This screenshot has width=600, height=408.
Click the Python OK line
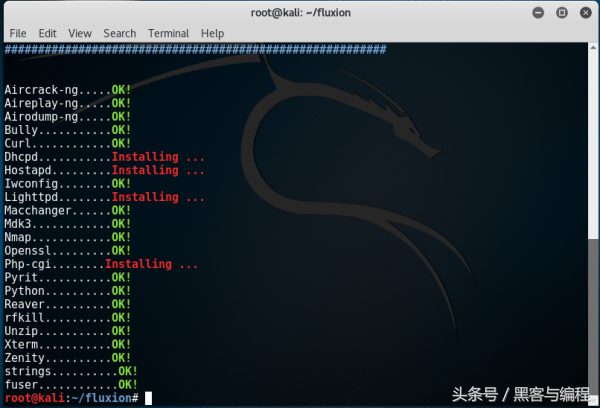coord(68,291)
